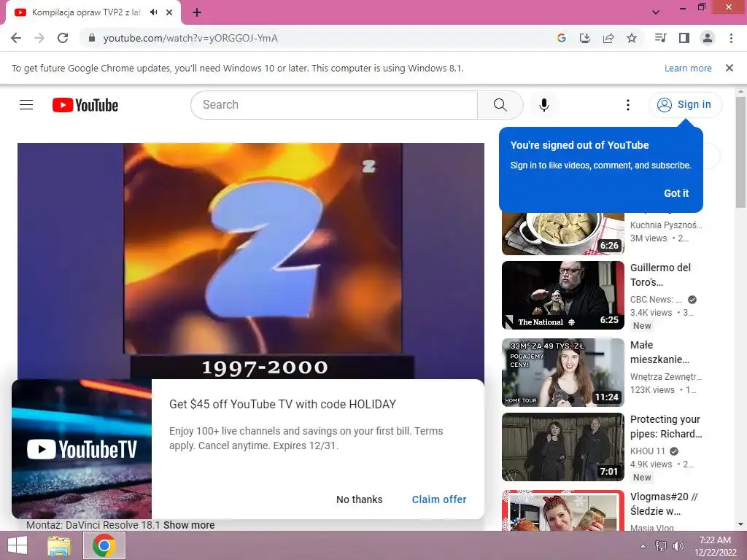Screen dimensions: 747x560
Task: Click the install app icon in address bar
Action: (585, 38)
